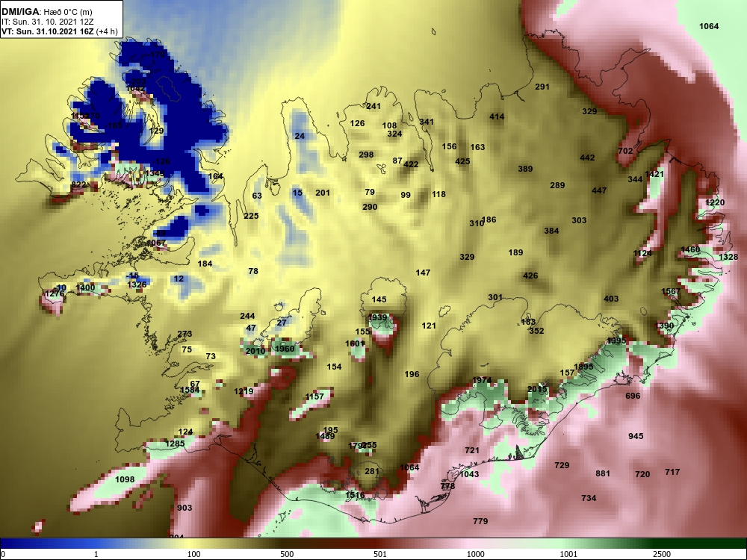Select the value '1276' at the peninsula tip
The width and height of the screenshot is (747, 560).
pos(55,293)
